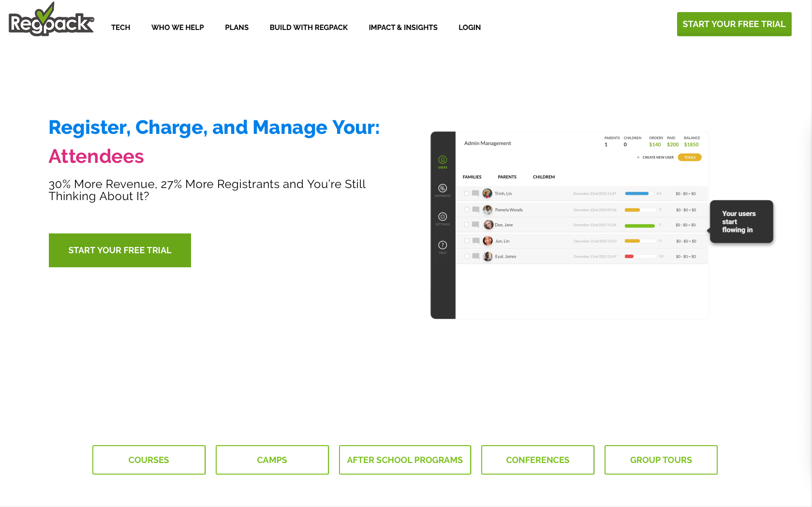812x507 pixels.
Task: Click Eyal, James' avatar photo
Action: pos(488,256)
